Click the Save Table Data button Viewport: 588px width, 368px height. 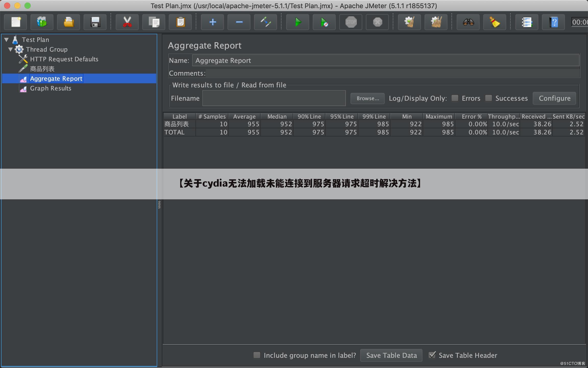(x=391, y=355)
